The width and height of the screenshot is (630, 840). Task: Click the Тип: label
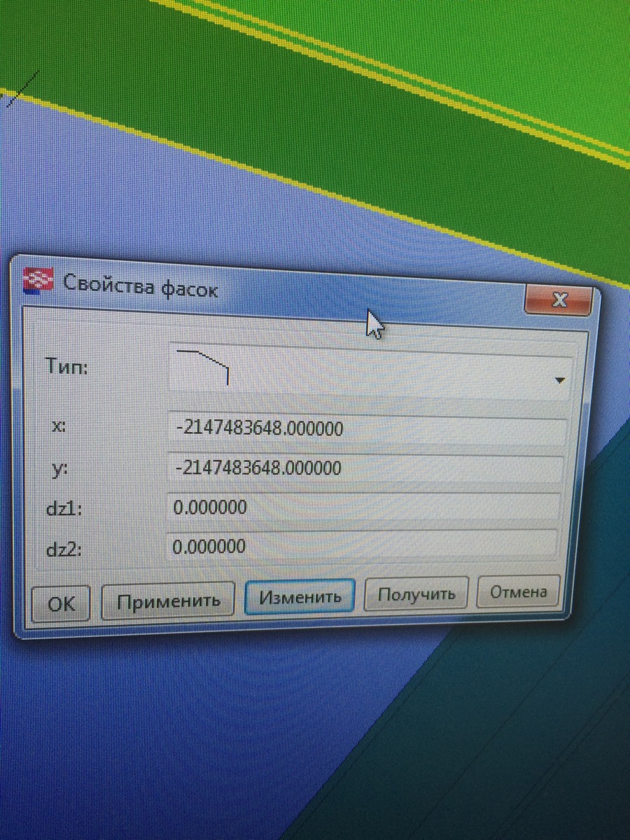click(x=66, y=365)
